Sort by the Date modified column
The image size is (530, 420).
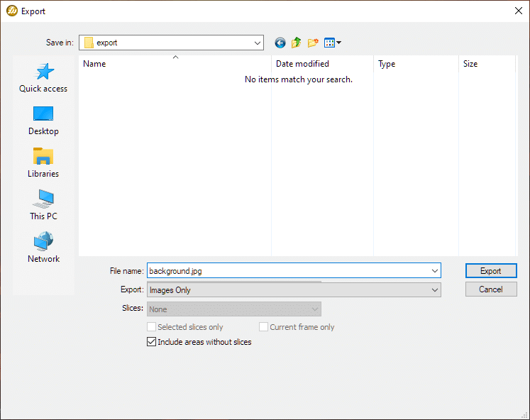pos(322,64)
